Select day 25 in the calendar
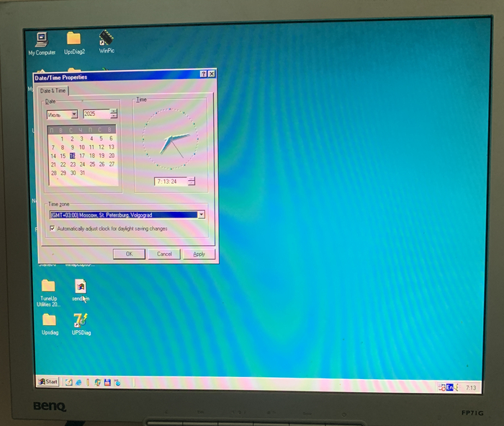The image size is (504, 426). 91,164
